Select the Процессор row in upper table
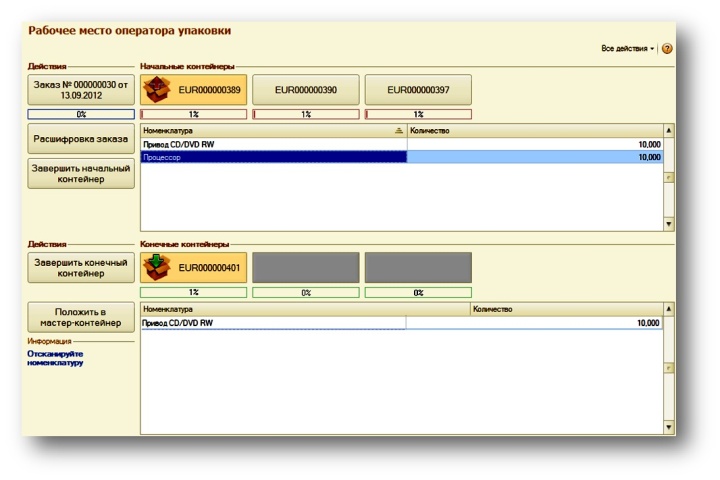The width and height of the screenshot is (720, 480). pyautogui.click(x=402, y=157)
